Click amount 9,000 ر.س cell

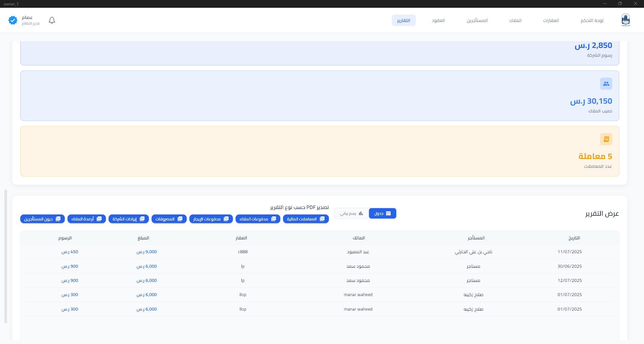[147, 252]
